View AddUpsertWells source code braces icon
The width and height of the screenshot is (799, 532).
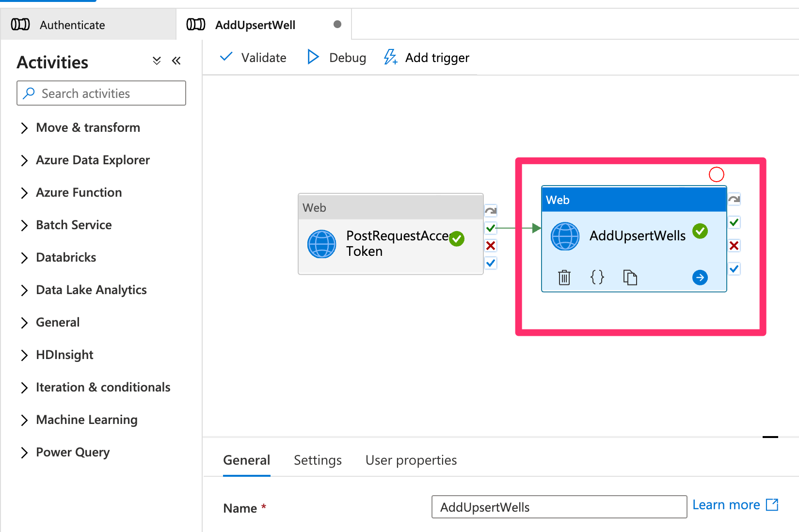tap(597, 277)
